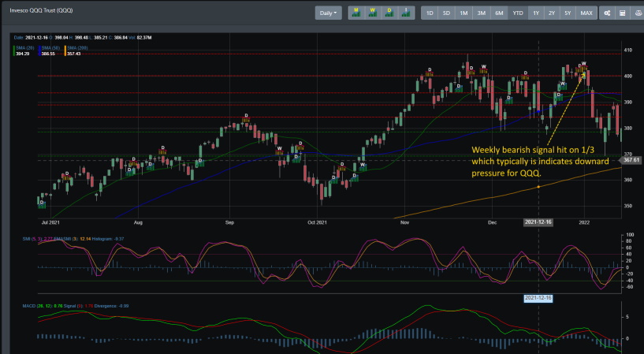
Task: Select the 2Y time range
Action: (x=552, y=13)
